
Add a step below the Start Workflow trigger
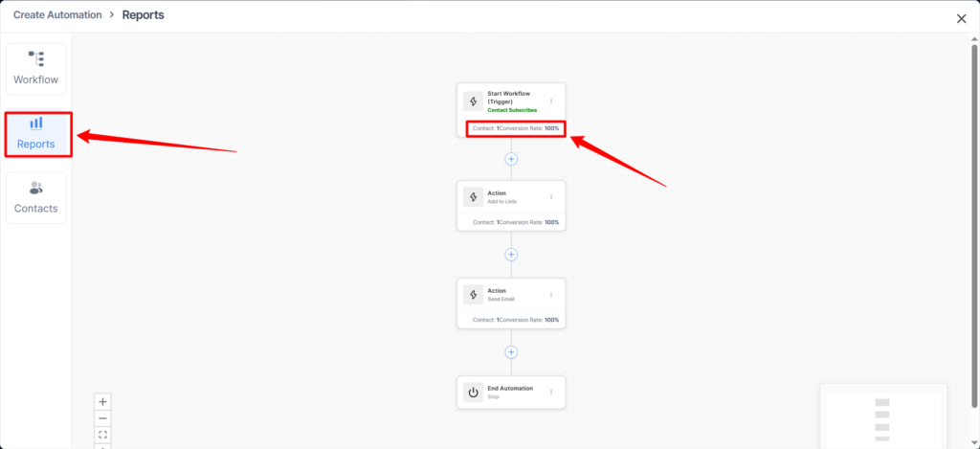511,159
